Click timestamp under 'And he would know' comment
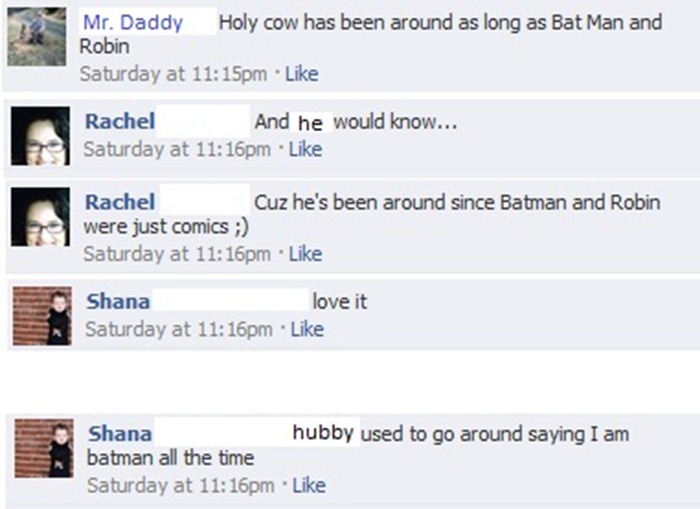 [177, 149]
